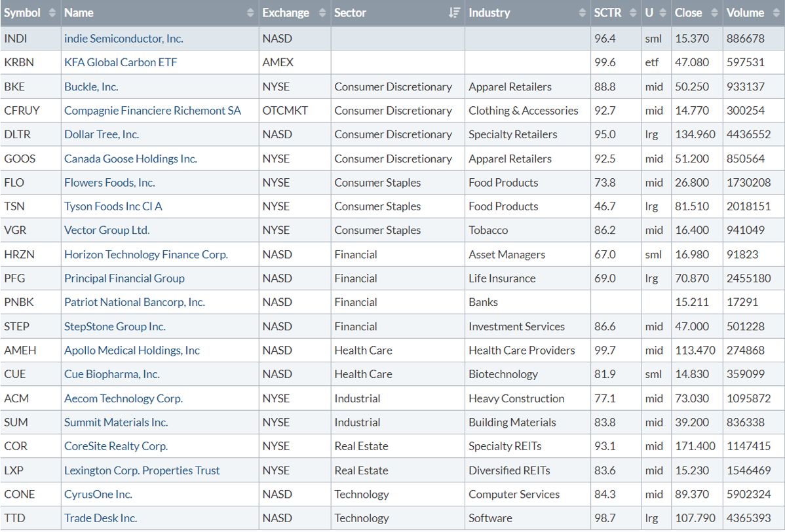Click the sort arrows in Name column header
785x532 pixels.
[x=250, y=13]
